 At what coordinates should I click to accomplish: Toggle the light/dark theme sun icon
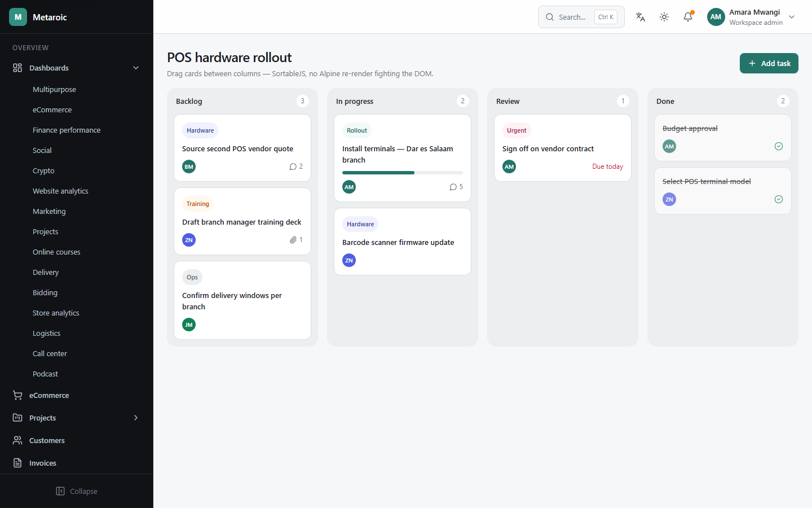click(664, 17)
